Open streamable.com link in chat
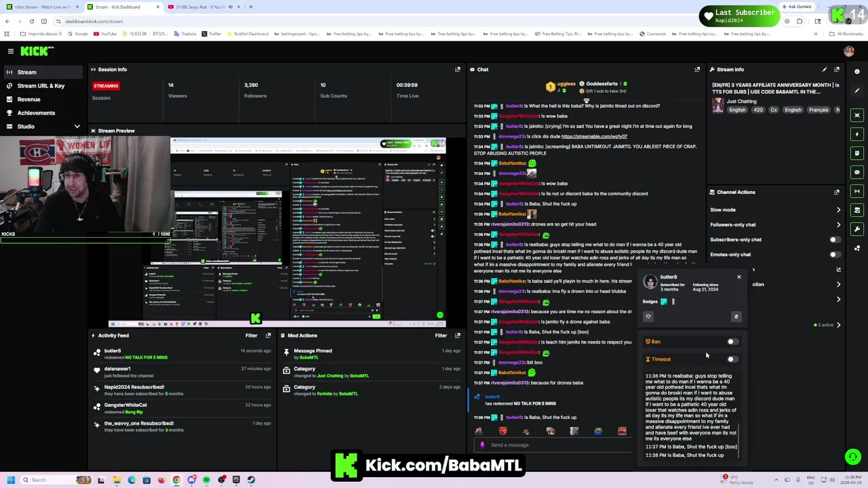Image resolution: width=868 pixels, height=488 pixels. [x=594, y=136]
